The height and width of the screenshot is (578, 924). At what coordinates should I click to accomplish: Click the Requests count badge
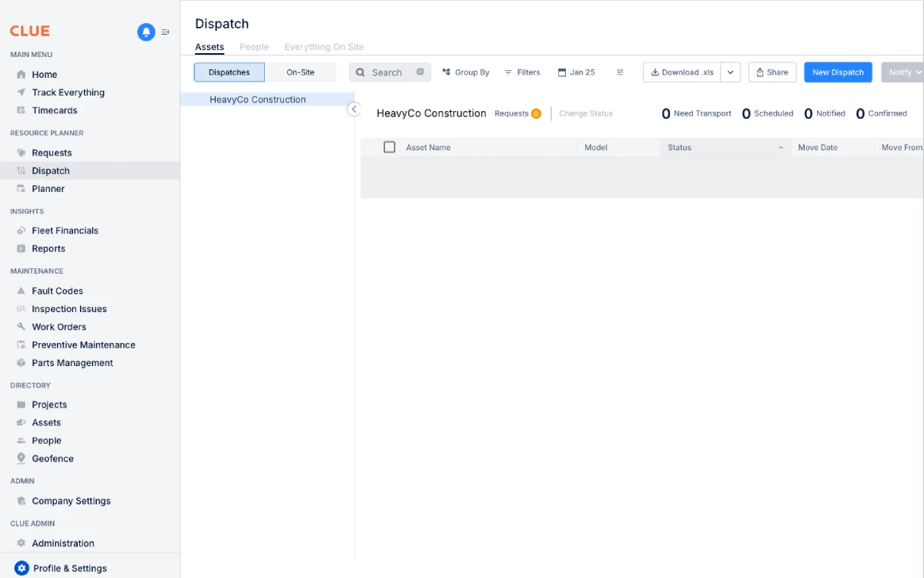(x=536, y=113)
